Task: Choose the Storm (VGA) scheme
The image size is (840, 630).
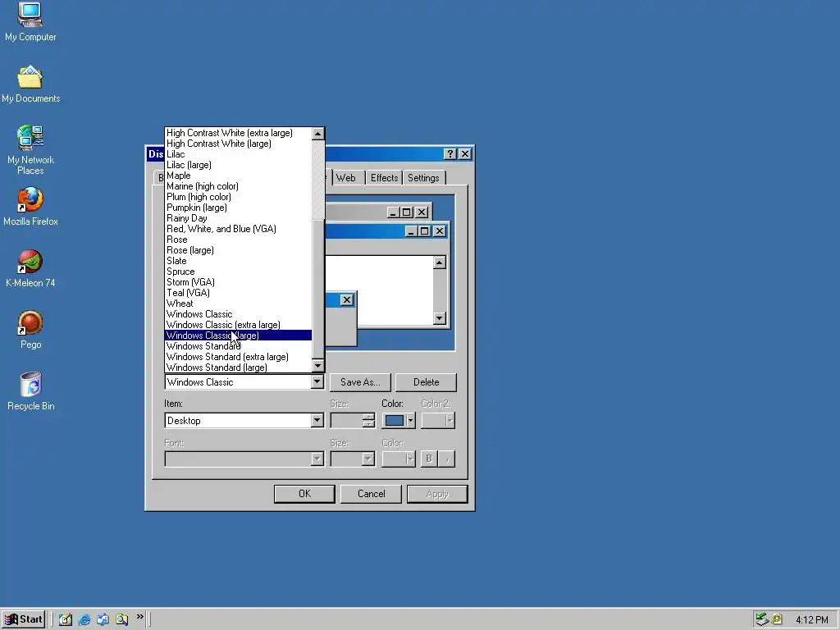Action: 238,282
